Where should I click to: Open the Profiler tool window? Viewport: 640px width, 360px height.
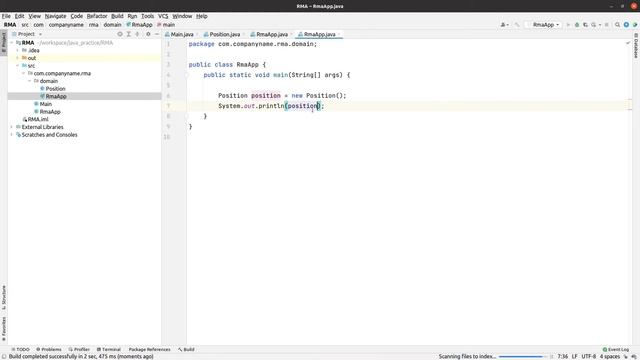79,349
